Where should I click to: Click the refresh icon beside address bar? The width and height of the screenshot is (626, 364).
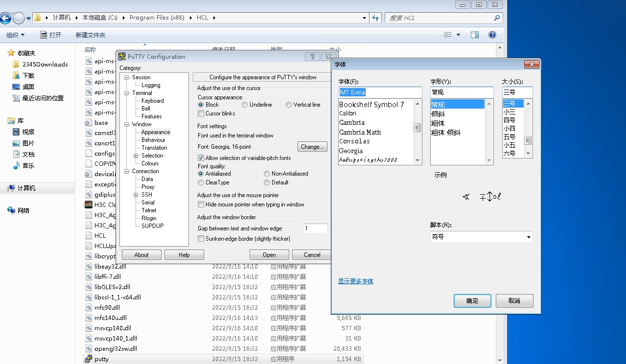[375, 18]
